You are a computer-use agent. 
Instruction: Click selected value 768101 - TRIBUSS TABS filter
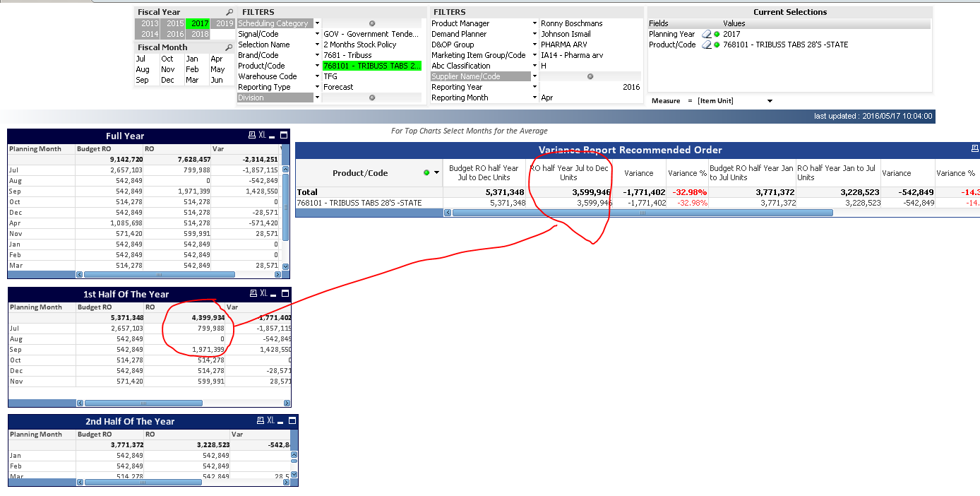pos(373,66)
